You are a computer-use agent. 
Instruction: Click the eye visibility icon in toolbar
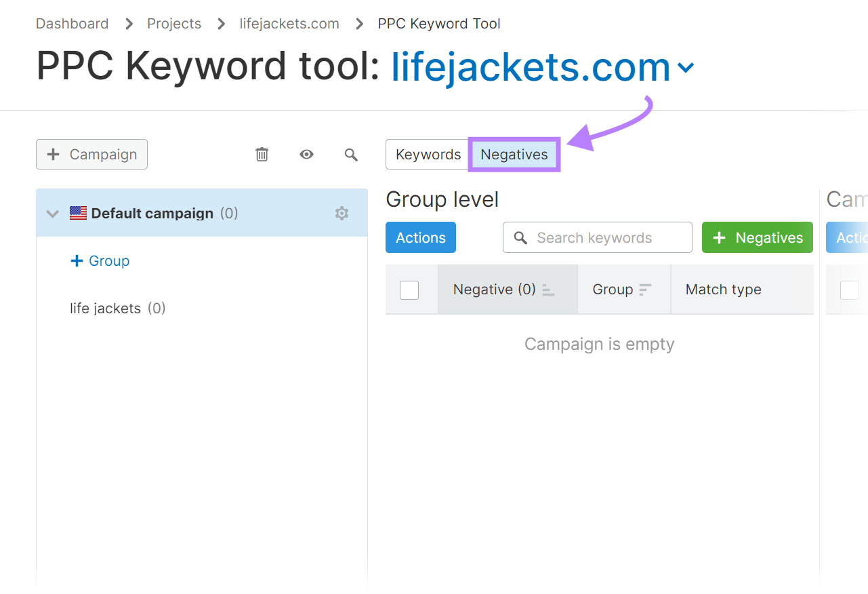click(x=306, y=154)
